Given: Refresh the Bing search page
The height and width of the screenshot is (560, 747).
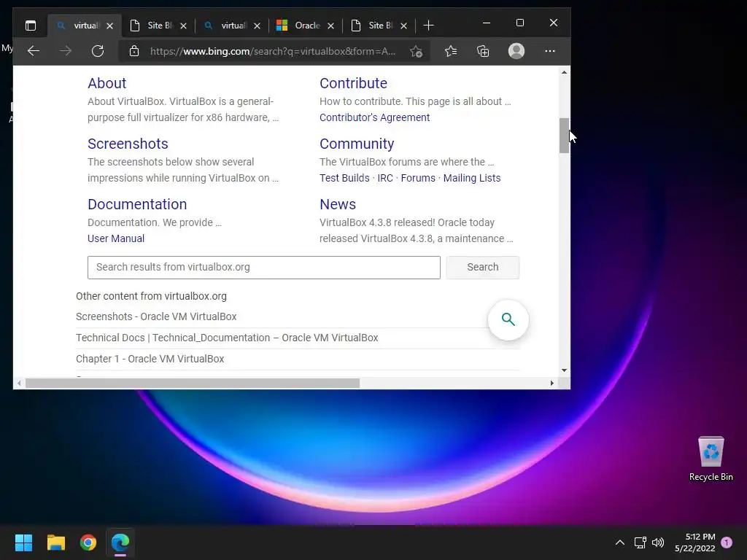Looking at the screenshot, I should 98,51.
